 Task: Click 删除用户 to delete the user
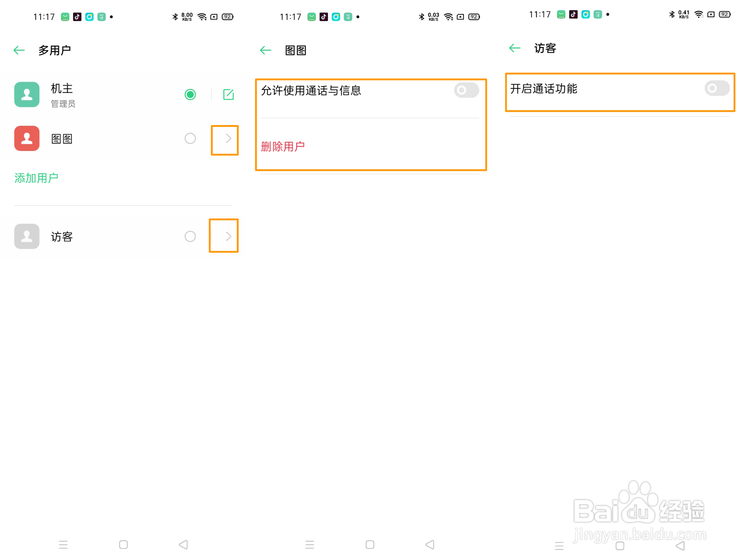point(283,146)
